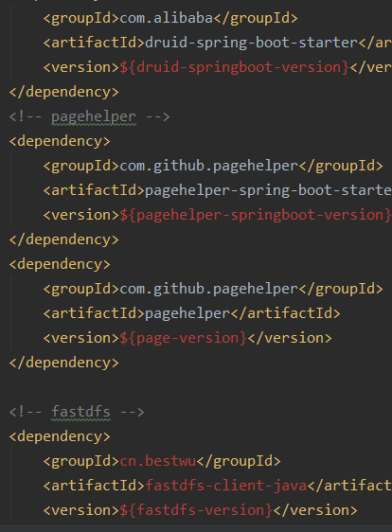The image size is (392, 532).
Task: Click the ${page-version} property reference
Action: [184, 338]
